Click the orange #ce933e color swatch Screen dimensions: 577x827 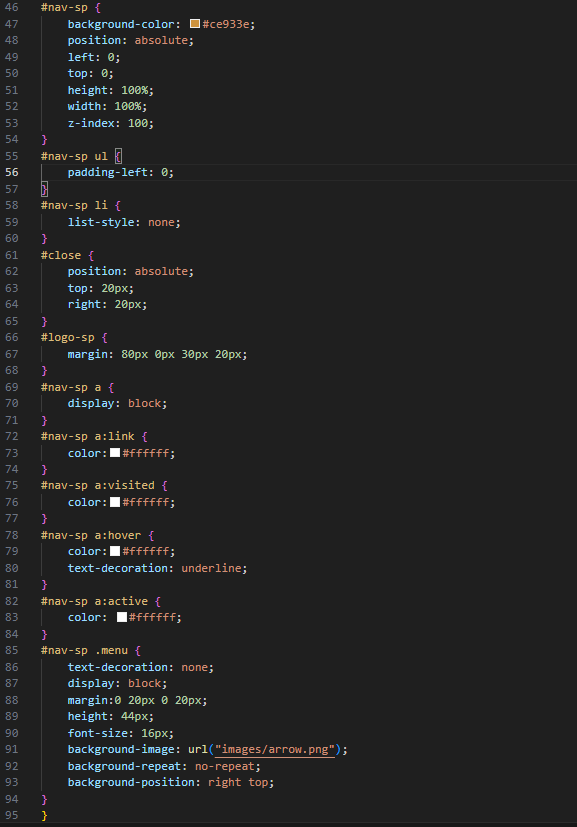pos(195,24)
